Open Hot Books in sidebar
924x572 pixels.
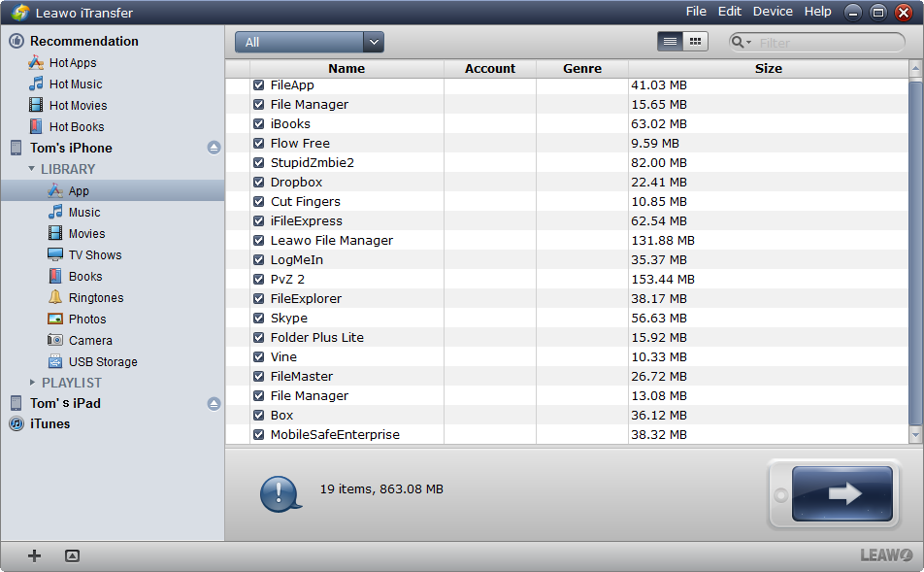67,126
